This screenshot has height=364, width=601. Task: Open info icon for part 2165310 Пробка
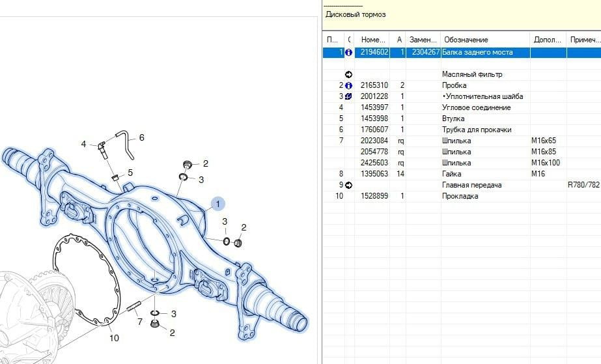(348, 85)
